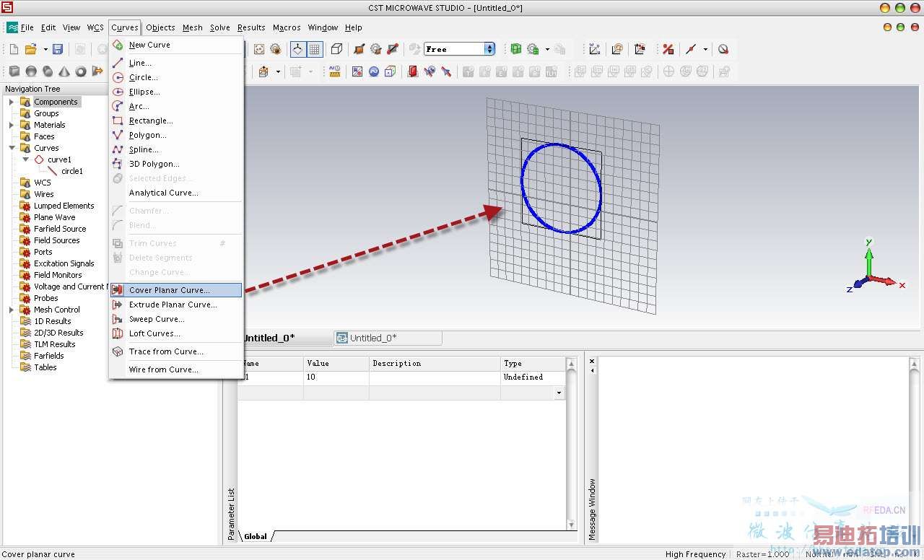This screenshot has height=560, width=924.
Task: Select the cone shape tool
Action: [x=64, y=71]
